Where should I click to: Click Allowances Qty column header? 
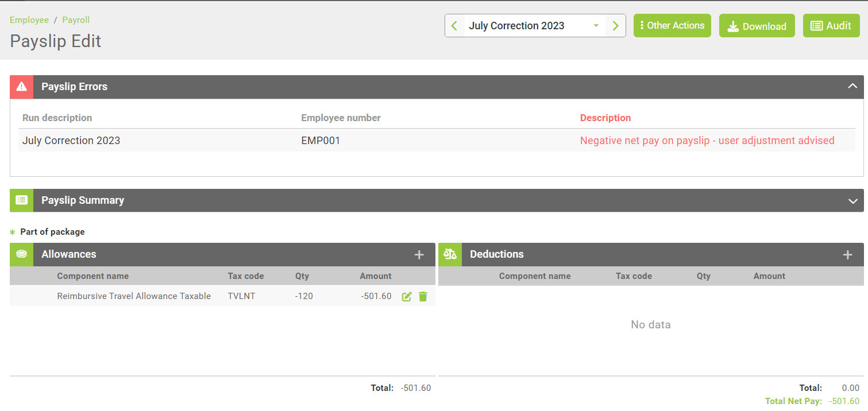pos(302,276)
